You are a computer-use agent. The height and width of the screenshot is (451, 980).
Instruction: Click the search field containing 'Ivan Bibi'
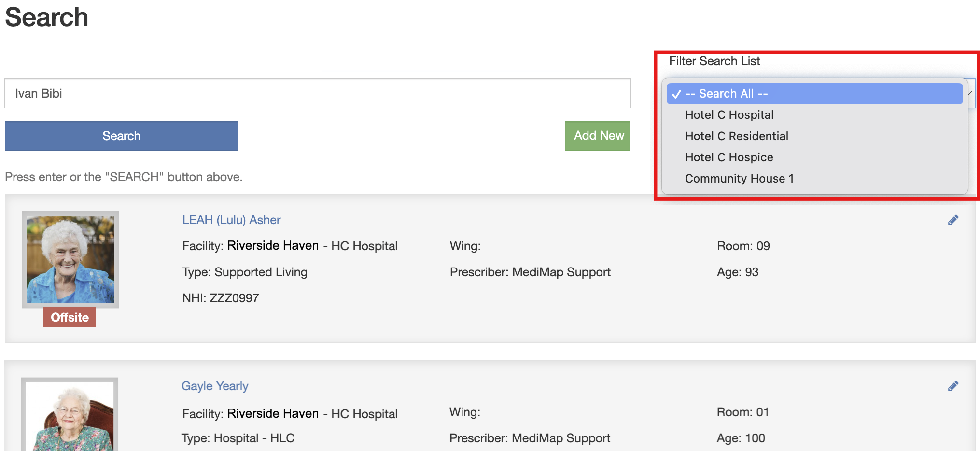tap(317, 93)
